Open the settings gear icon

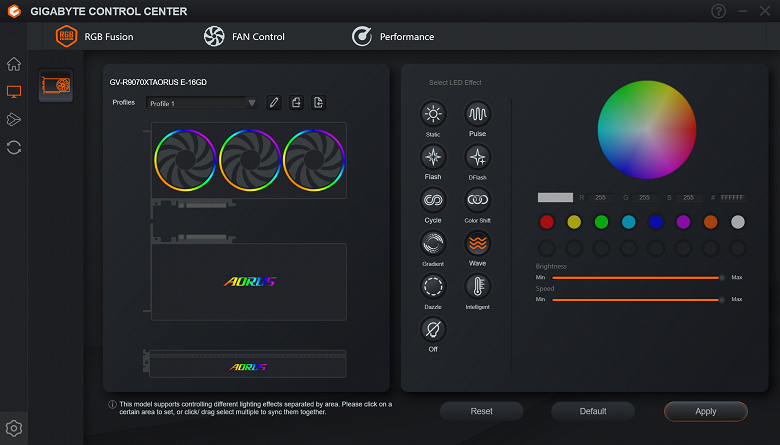coord(14,428)
